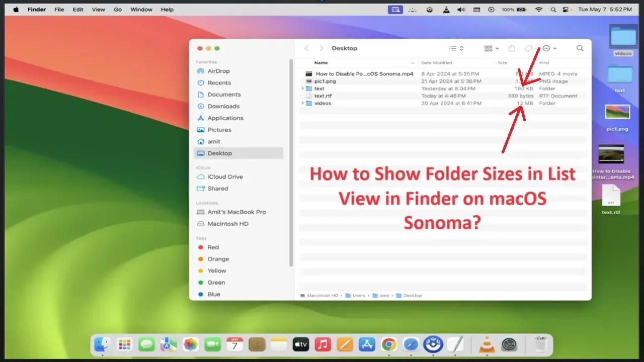Open the View menu
644x362 pixels.
[99, 10]
